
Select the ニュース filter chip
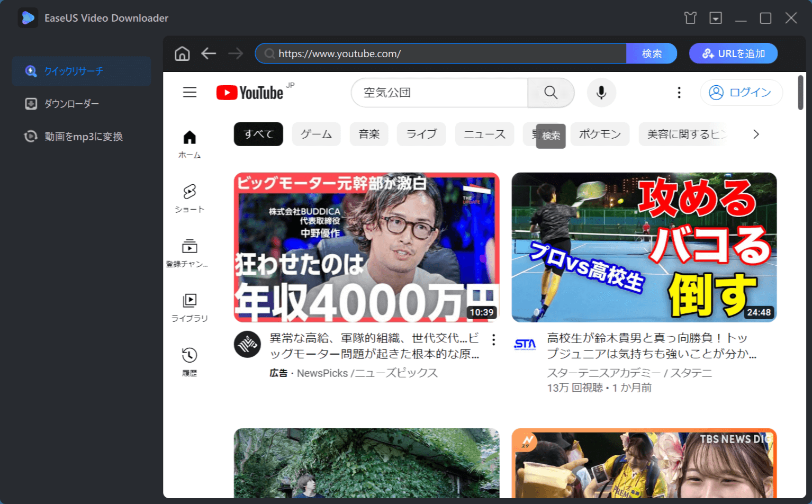[484, 134]
